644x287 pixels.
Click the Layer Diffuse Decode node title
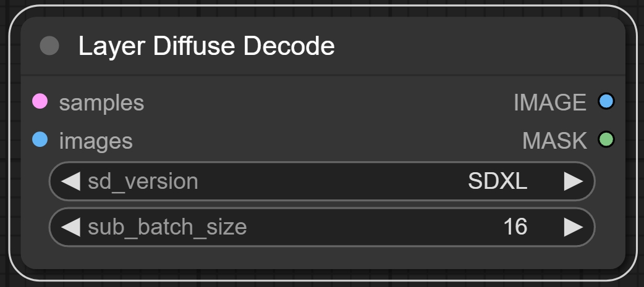(x=206, y=46)
